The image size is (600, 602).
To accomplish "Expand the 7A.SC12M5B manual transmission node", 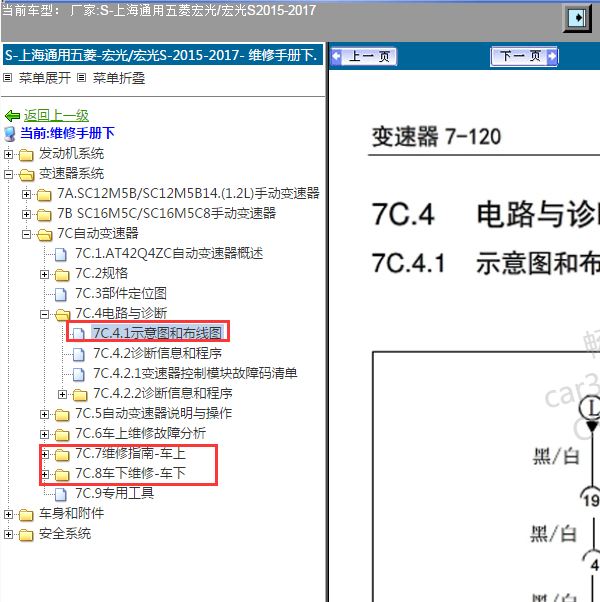I will pyautogui.click(x=26, y=194).
